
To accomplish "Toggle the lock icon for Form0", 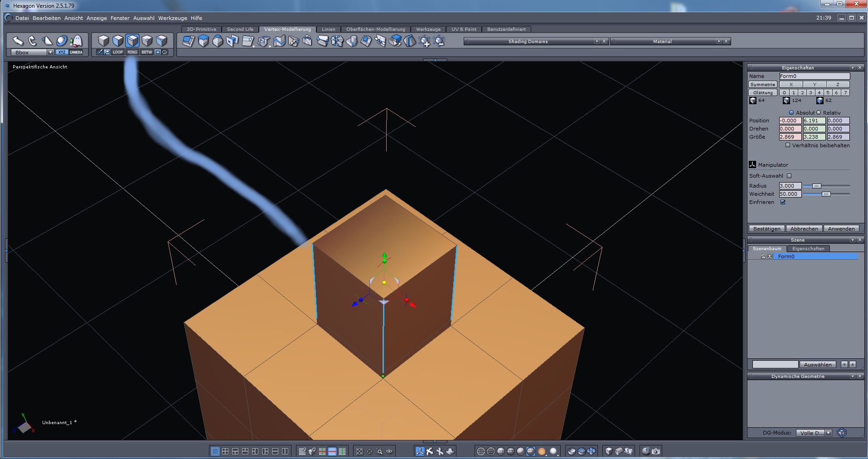I will coord(763,256).
